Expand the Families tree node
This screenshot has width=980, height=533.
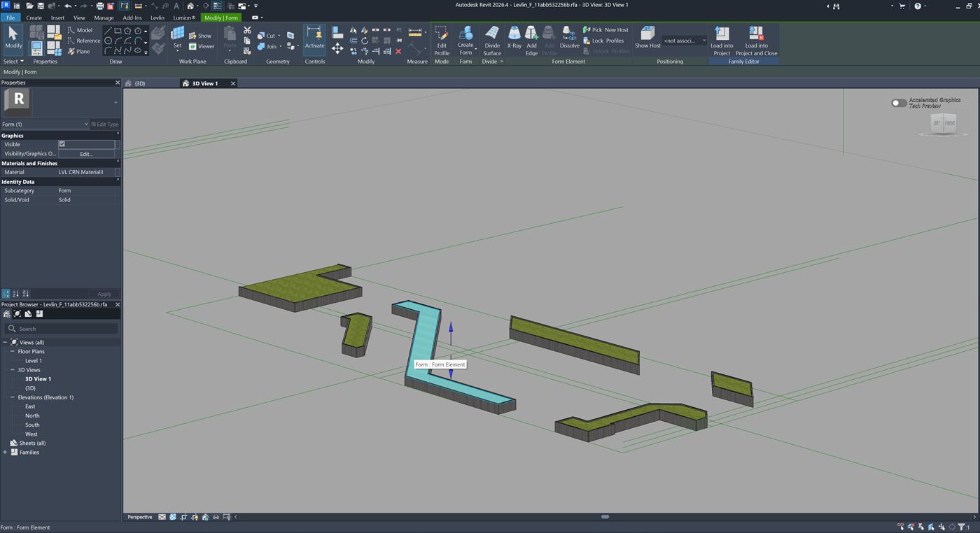[x=5, y=452]
